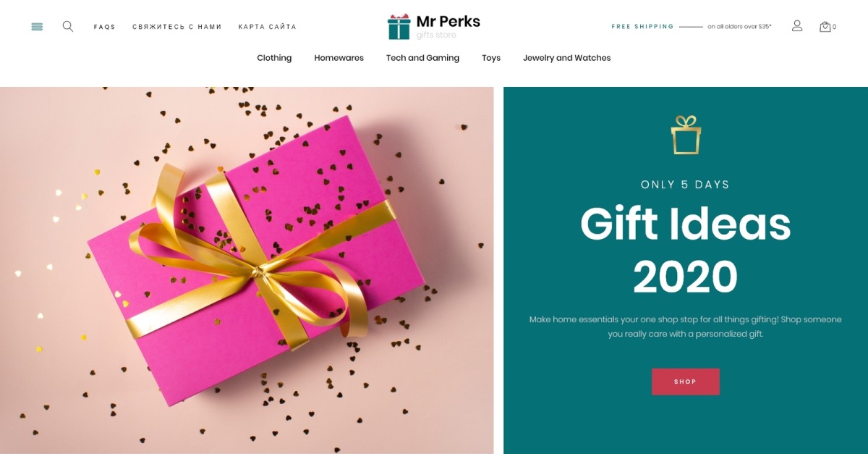Click the red Shop button
The image size is (868, 454).
686,382
